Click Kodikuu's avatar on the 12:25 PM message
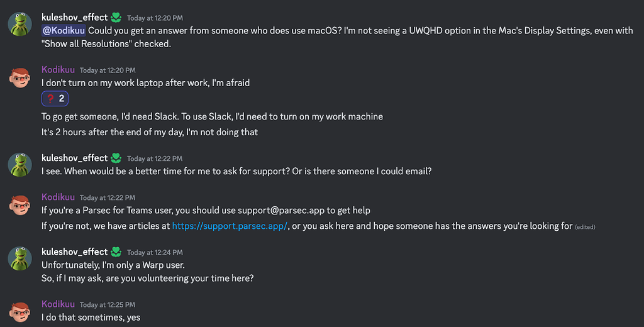 19,311
